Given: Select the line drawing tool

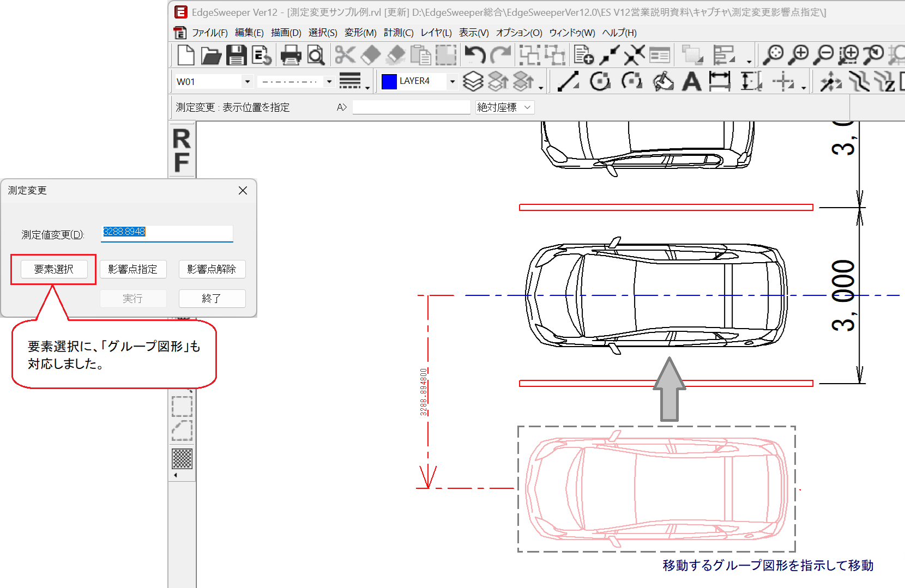Looking at the screenshot, I should click(568, 82).
